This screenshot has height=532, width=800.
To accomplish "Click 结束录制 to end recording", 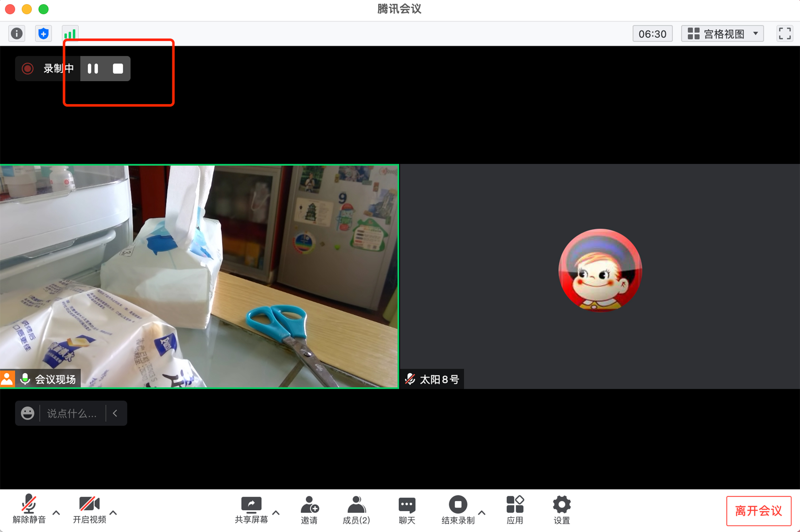I will tap(457, 509).
